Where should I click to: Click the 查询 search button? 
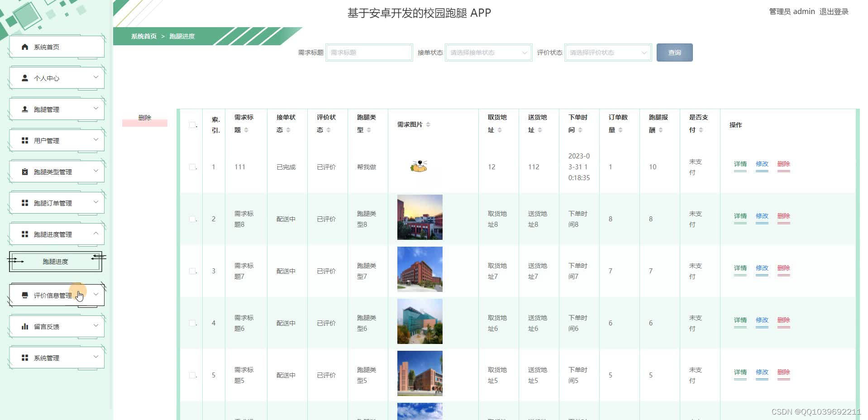pyautogui.click(x=674, y=52)
